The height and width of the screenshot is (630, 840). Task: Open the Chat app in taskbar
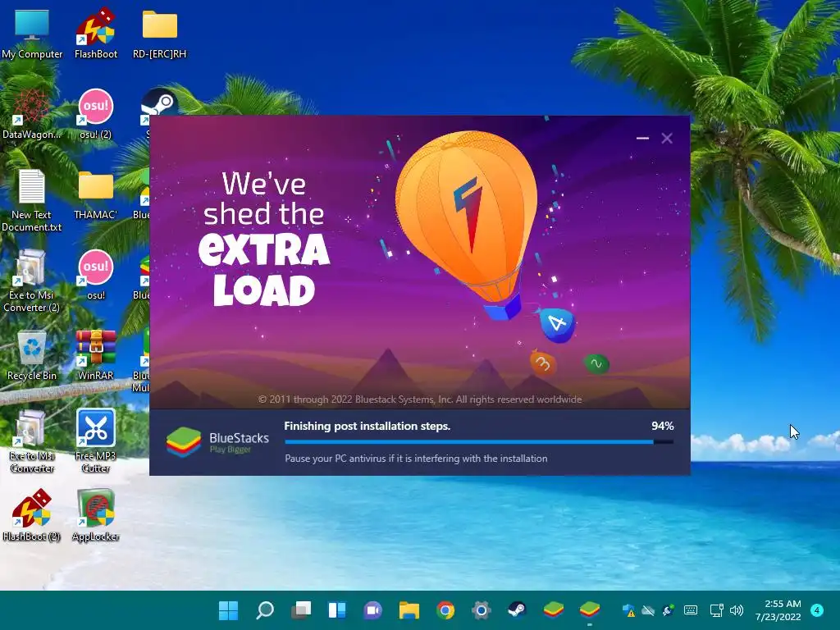coord(373,610)
